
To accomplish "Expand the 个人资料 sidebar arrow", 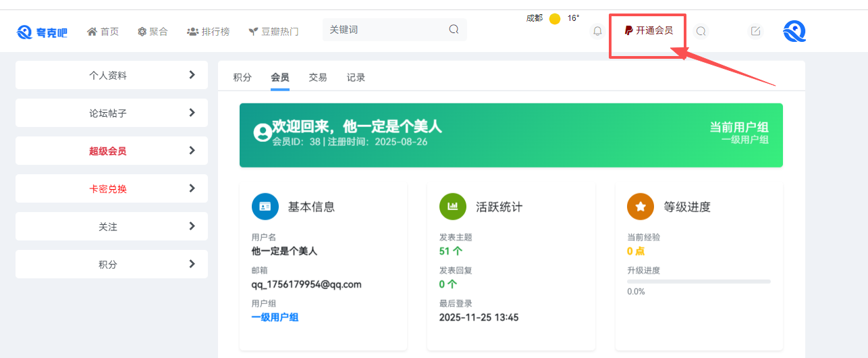I will coord(192,75).
